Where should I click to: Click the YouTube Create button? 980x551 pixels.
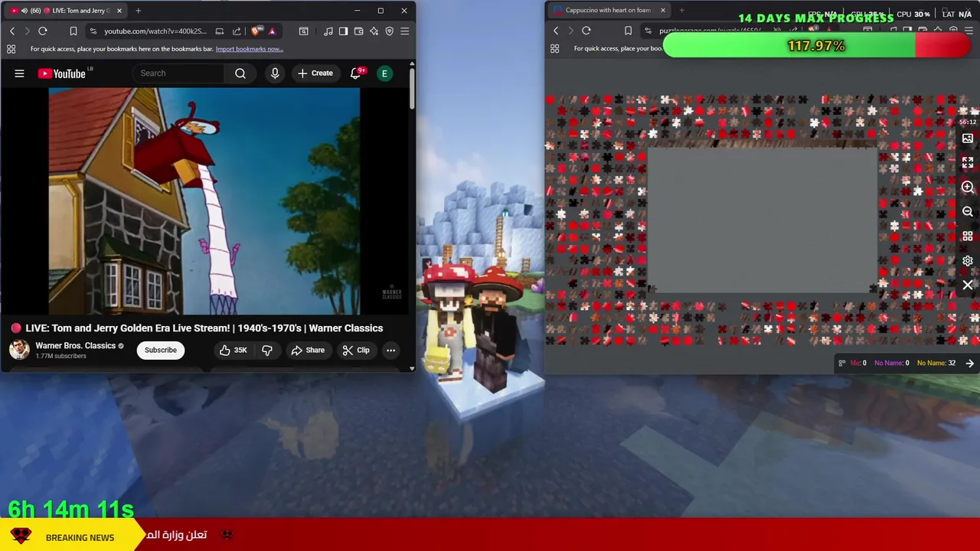click(x=315, y=73)
